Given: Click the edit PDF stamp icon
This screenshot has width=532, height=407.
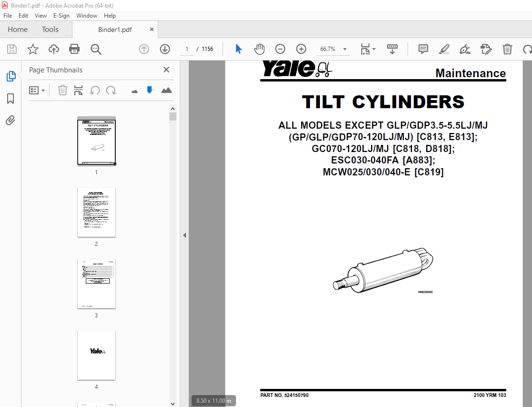Looking at the screenshot, I should [x=486, y=49].
